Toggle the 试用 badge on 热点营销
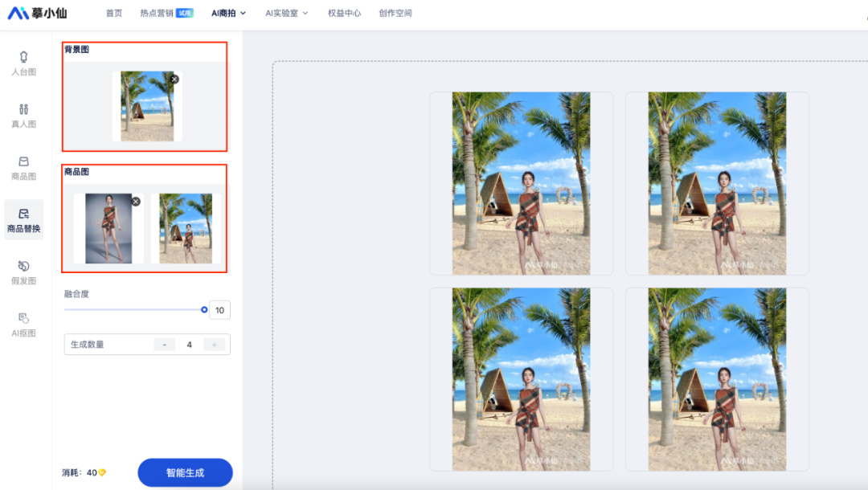The height and width of the screenshot is (490, 868). (184, 13)
